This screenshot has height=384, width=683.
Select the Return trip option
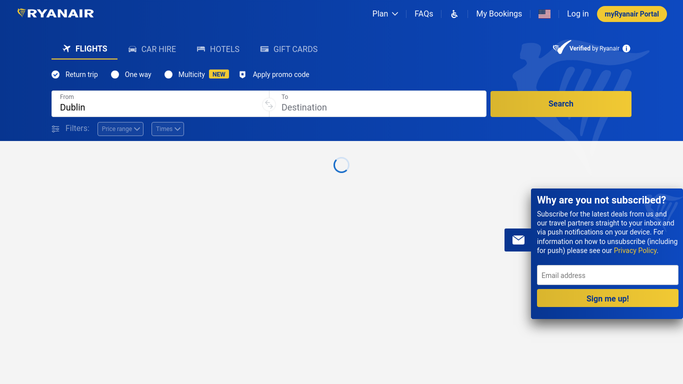[x=74, y=74]
